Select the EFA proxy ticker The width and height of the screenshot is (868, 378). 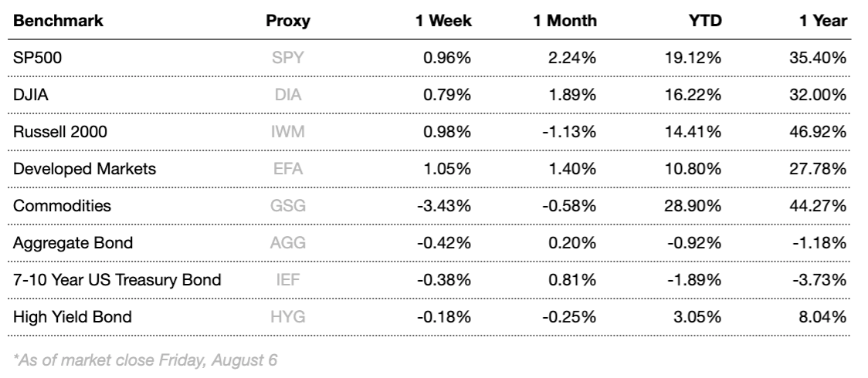tap(287, 169)
